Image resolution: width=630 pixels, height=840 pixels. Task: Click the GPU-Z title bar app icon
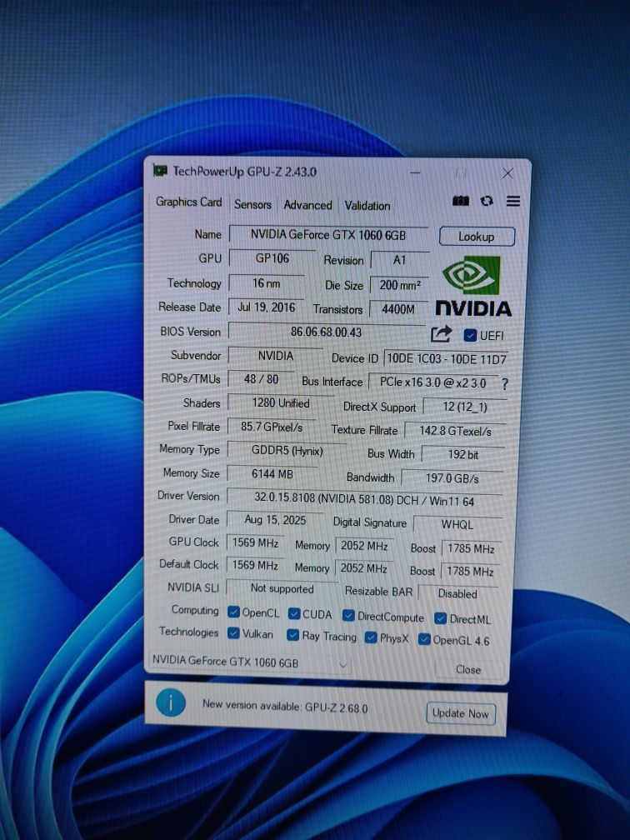pos(160,170)
